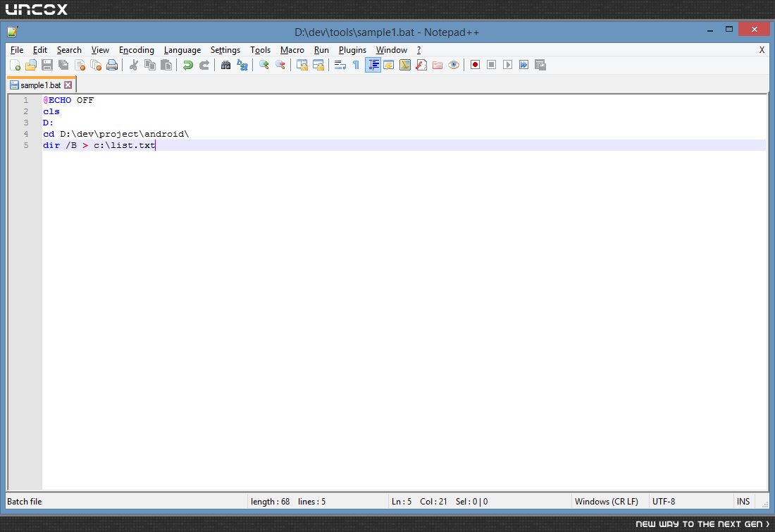Click the Copy toolbar icon

[150, 65]
